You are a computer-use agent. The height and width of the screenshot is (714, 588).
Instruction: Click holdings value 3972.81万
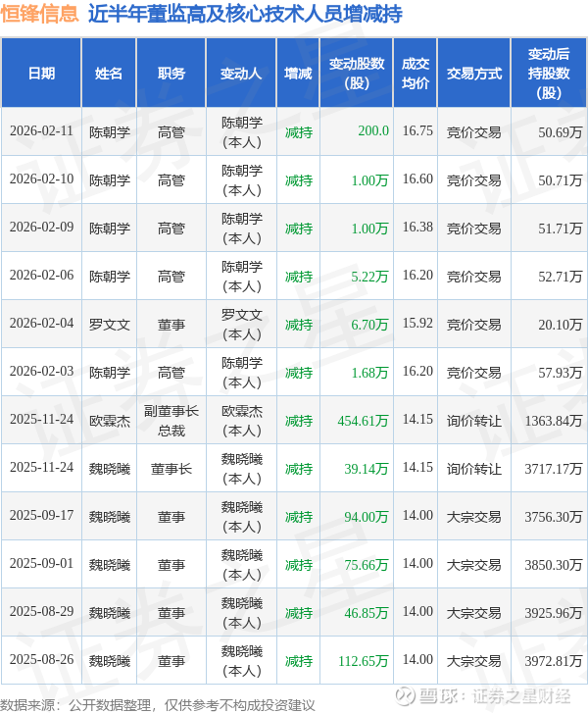(554, 661)
